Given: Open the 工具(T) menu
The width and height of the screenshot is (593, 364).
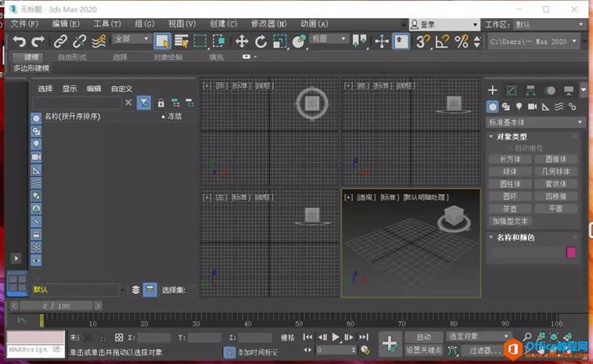Looking at the screenshot, I should [x=107, y=24].
